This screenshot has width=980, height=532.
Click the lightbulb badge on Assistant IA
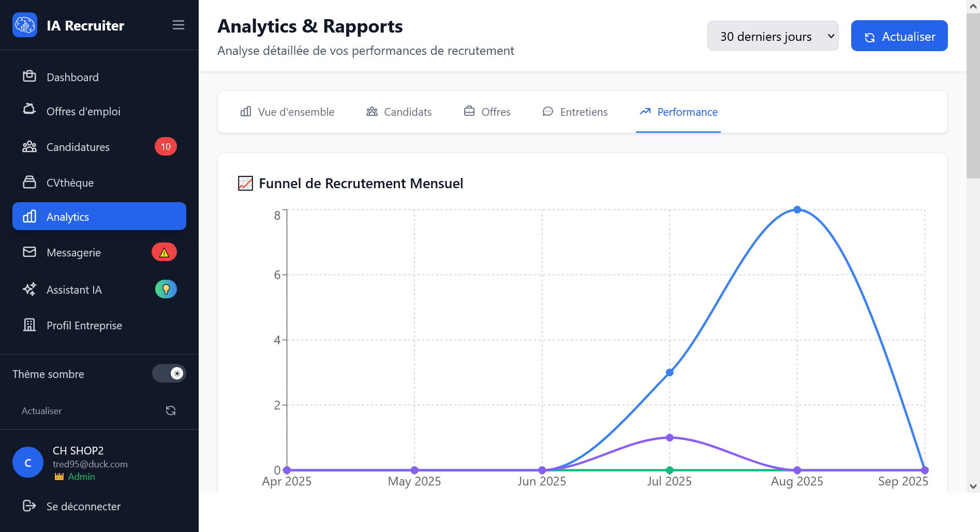pos(166,289)
